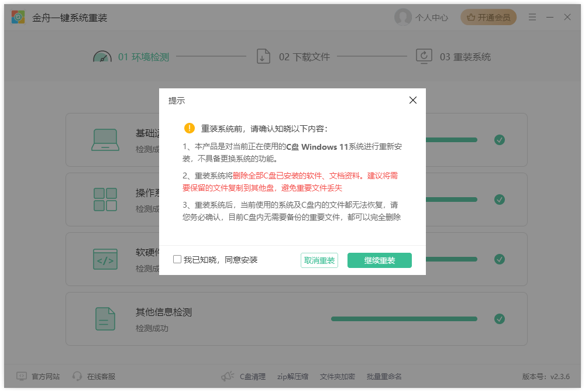Click the 取消重装 button

(x=319, y=260)
